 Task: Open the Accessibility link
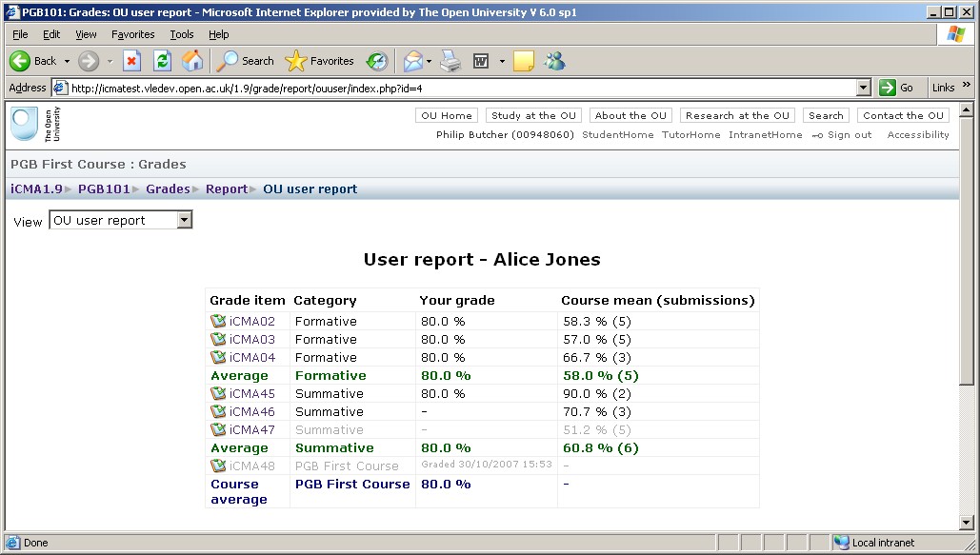click(x=918, y=135)
